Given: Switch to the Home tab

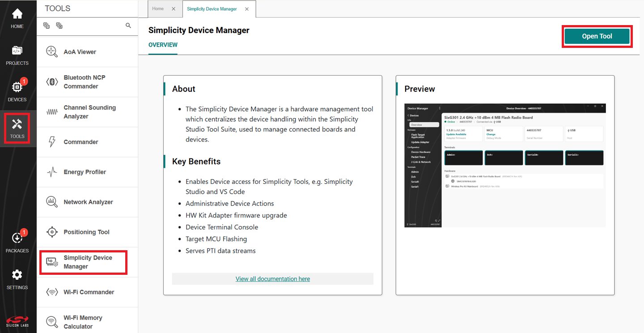Looking at the screenshot, I should coord(158,9).
